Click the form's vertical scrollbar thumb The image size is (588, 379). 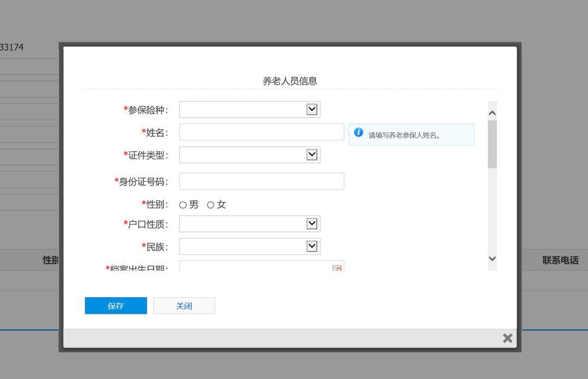pos(492,144)
